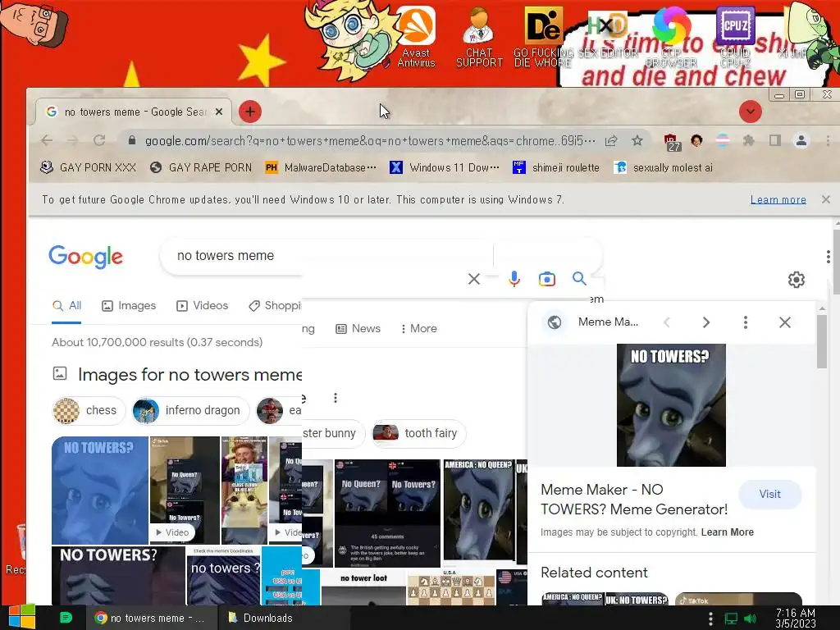
Task: Show the next image in preview panel
Action: 706,322
